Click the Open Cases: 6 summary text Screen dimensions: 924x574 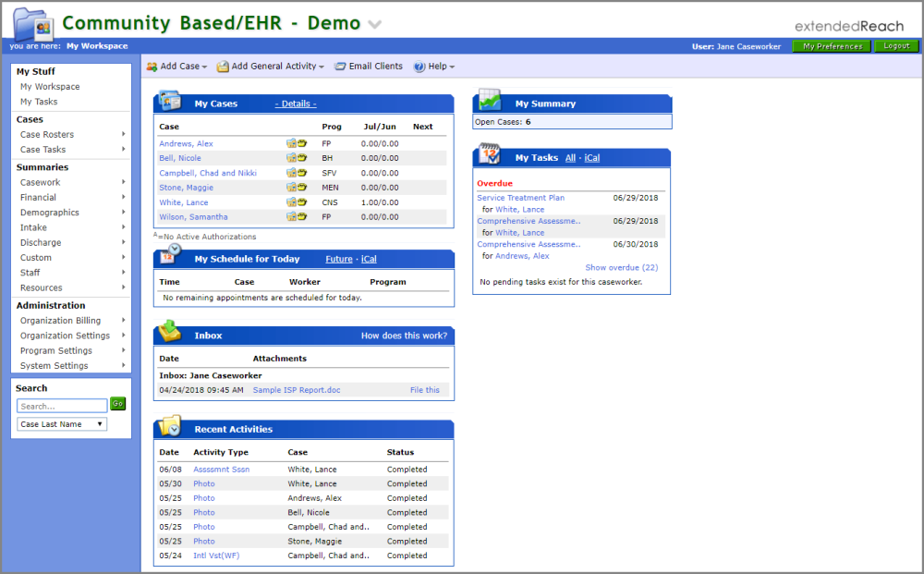(503, 122)
